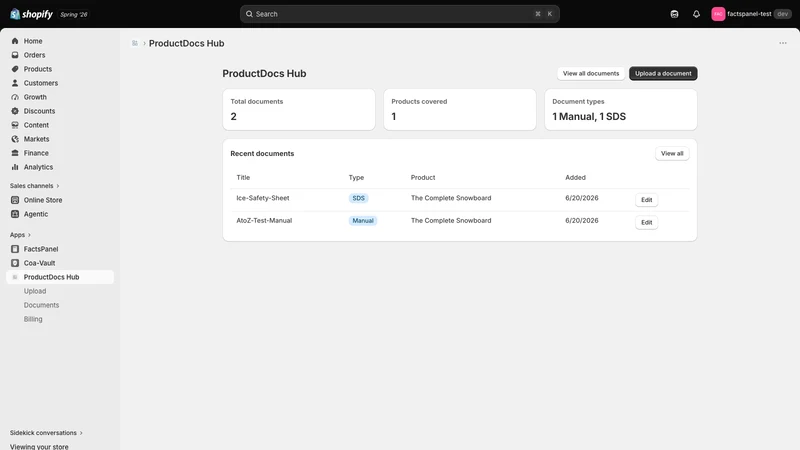Click the Customers person icon

[15, 83]
